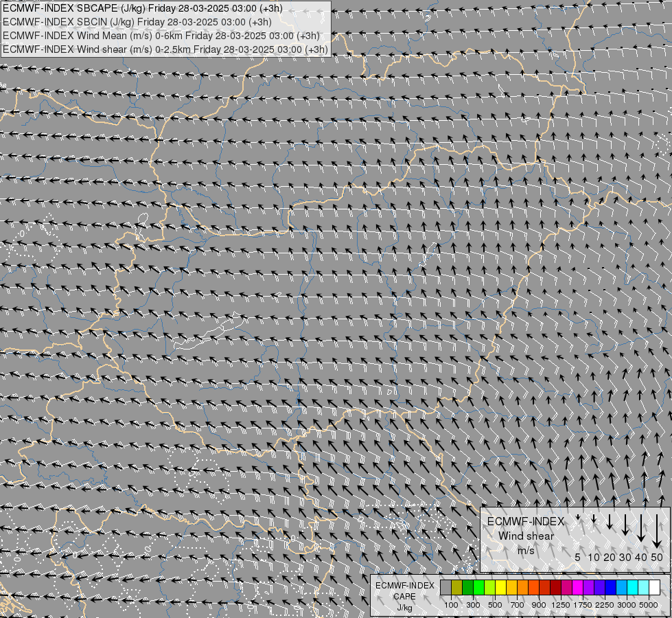Select the white CAPE legend swatch
Image resolution: width=672 pixels, height=618 pixels.
pos(654,588)
